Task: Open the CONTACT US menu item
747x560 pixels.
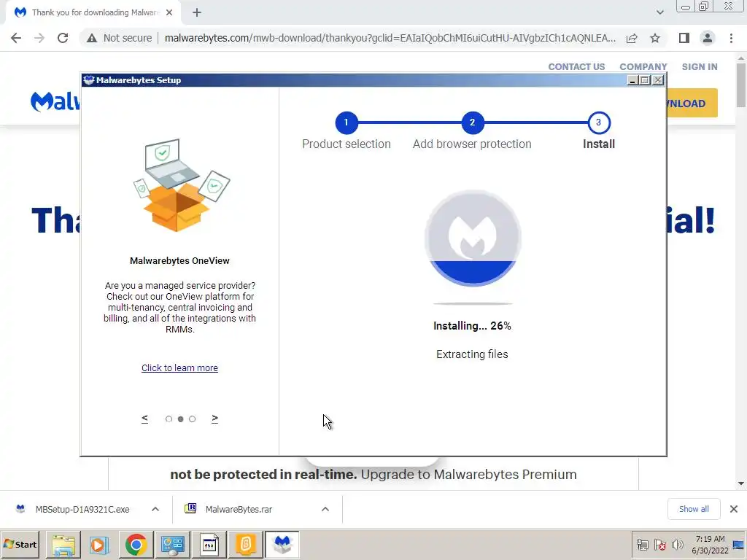Action: pyautogui.click(x=576, y=67)
